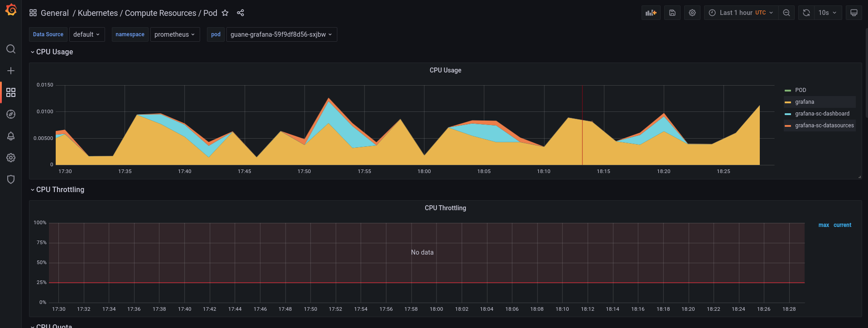Viewport: 868px width, 328px height.
Task: Toggle the POD series in legend
Action: coord(801,90)
